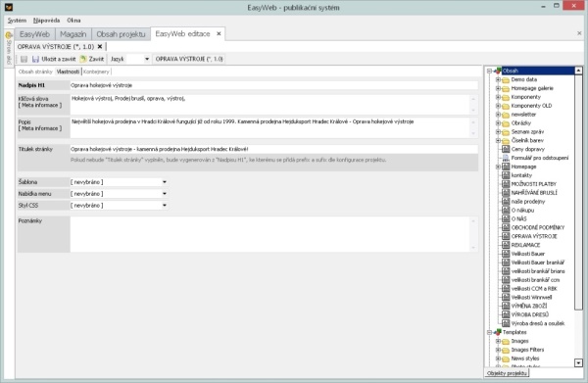
Task: Click the Homepage page icon
Action: [506, 167]
